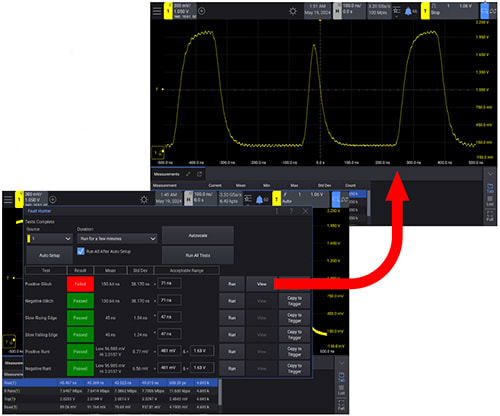This screenshot has width=500, height=416.
Task: Click the Run All Tests button
Action: pos(198,255)
